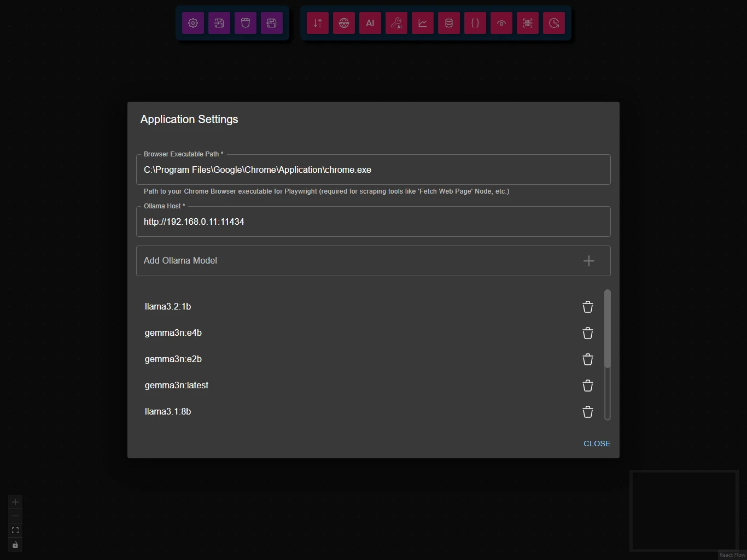This screenshot has height=560, width=747.
Task: Click the barcode scanner icon
Action: pos(528,23)
